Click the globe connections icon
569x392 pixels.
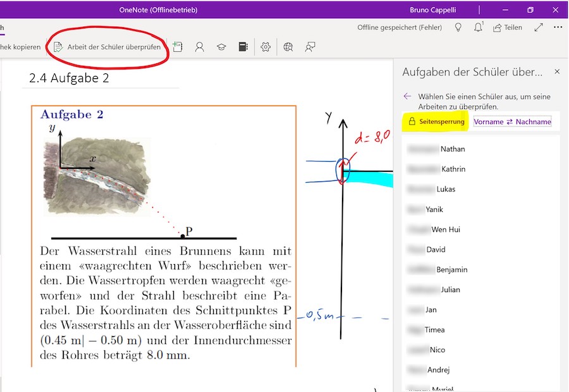click(288, 47)
